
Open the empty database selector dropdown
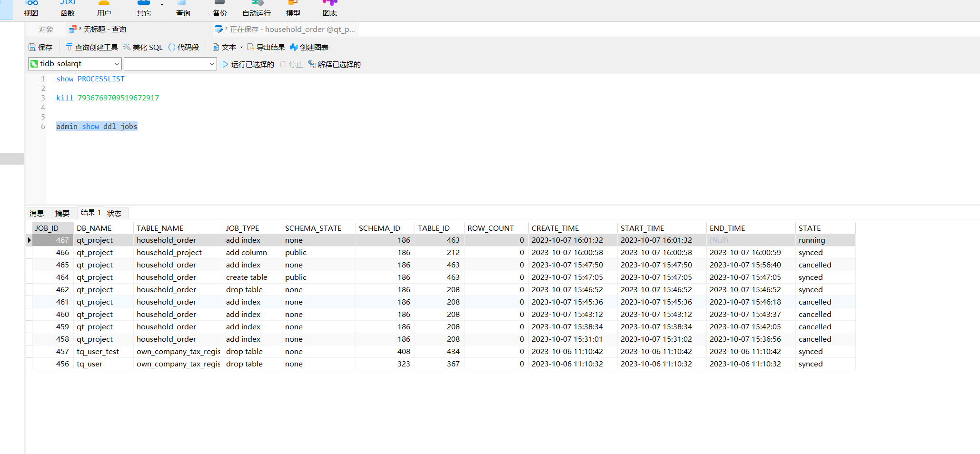[x=170, y=64]
